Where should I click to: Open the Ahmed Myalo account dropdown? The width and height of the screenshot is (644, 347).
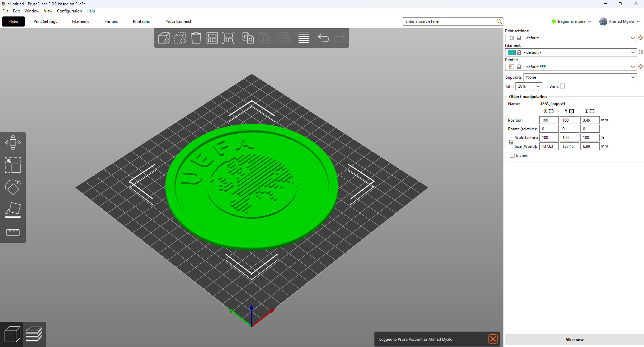(x=620, y=21)
